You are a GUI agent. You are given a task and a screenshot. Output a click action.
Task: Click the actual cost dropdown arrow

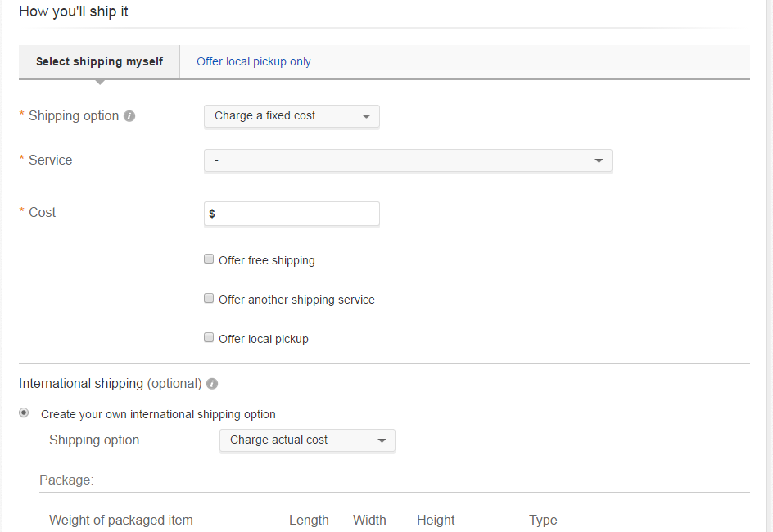[x=382, y=440]
